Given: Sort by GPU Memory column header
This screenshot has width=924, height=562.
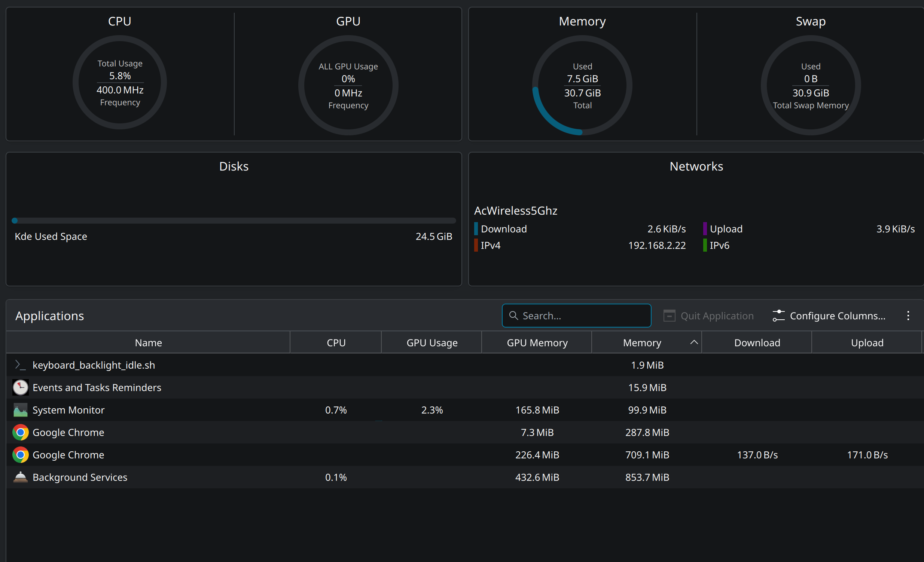Looking at the screenshot, I should tap(537, 343).
